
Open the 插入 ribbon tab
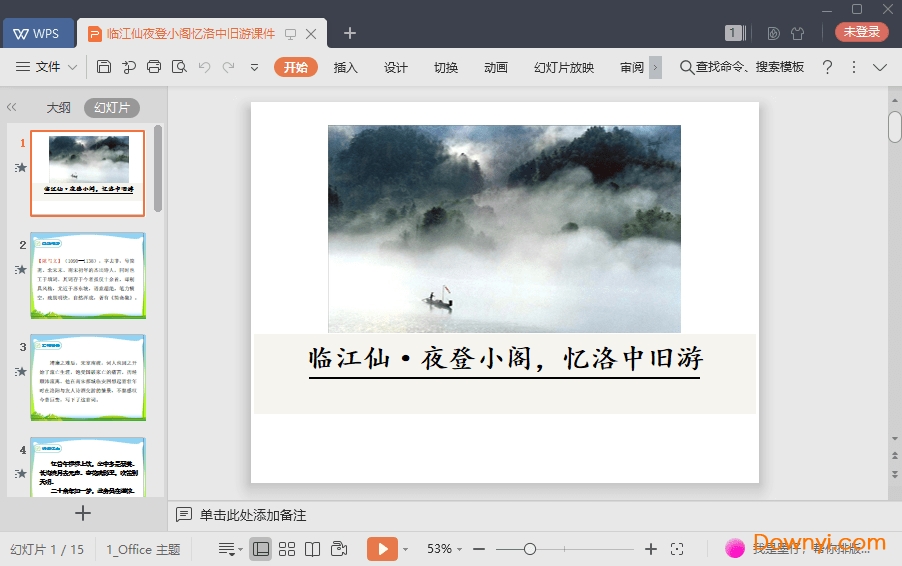click(x=345, y=67)
